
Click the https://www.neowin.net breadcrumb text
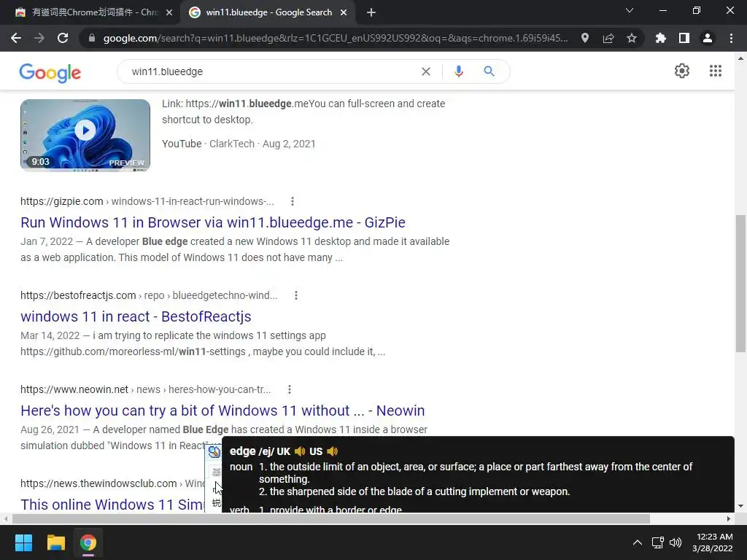tap(74, 389)
